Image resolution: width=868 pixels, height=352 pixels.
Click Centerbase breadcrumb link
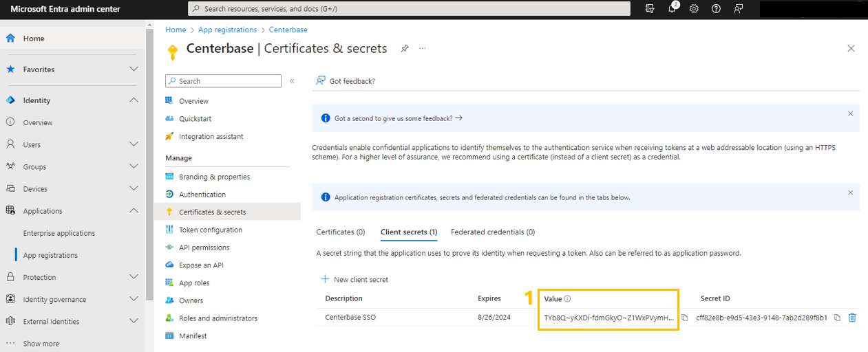288,30
